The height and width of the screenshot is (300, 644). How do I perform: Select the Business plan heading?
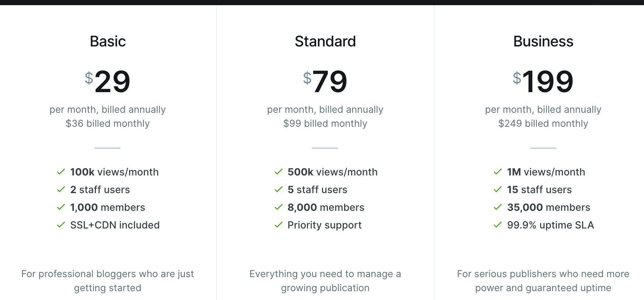coord(543,41)
